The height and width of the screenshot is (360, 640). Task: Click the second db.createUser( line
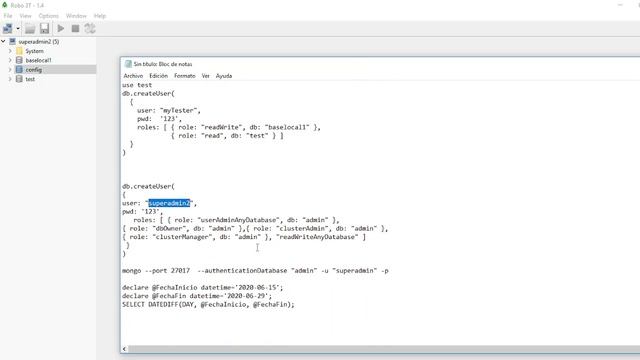tap(148, 186)
